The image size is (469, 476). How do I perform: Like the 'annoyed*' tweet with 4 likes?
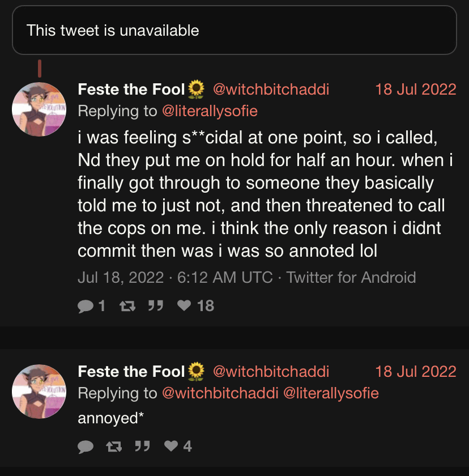[x=171, y=447]
